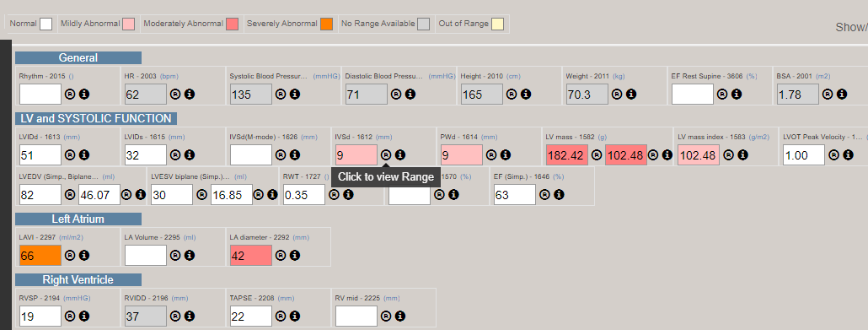Click the Severely Abnormal orange swatch
The height and width of the screenshot is (330, 868).
[327, 24]
